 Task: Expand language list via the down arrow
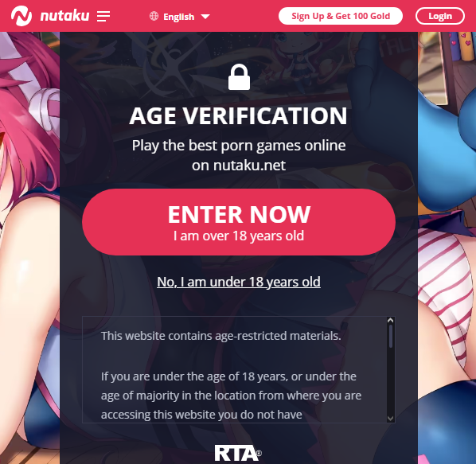click(205, 17)
